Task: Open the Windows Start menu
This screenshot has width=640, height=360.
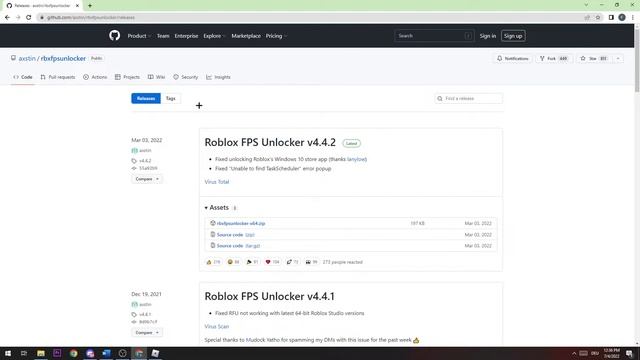Action: [8, 353]
